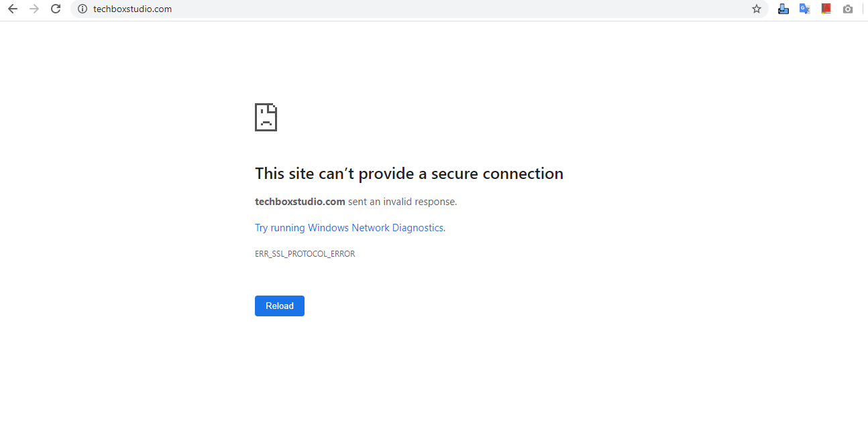Try running Windows Network Diagnostics link
This screenshot has width=868, height=443.
[x=349, y=228]
